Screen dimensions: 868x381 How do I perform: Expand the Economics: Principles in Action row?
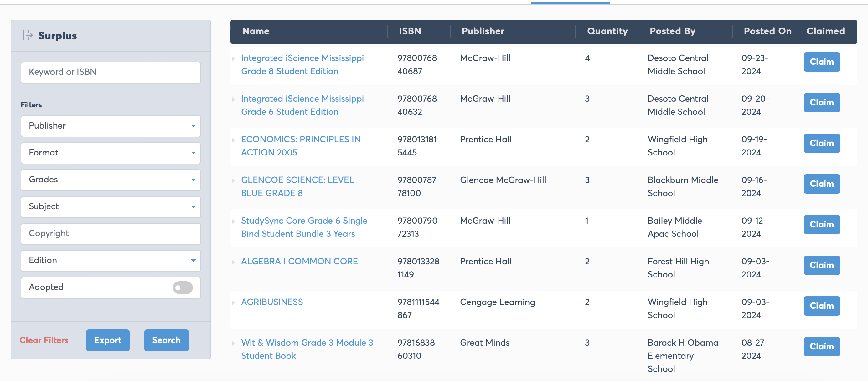click(x=234, y=140)
